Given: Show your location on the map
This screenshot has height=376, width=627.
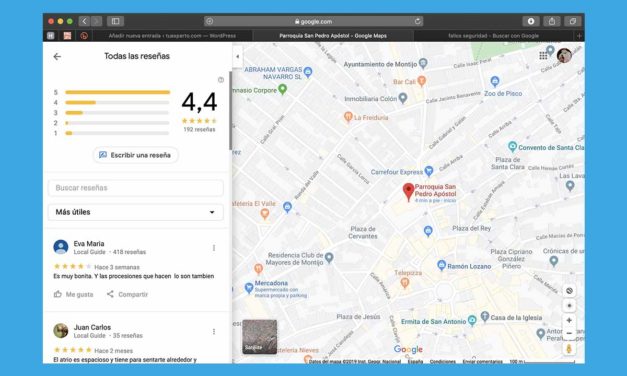Looking at the screenshot, I should coord(569,306).
